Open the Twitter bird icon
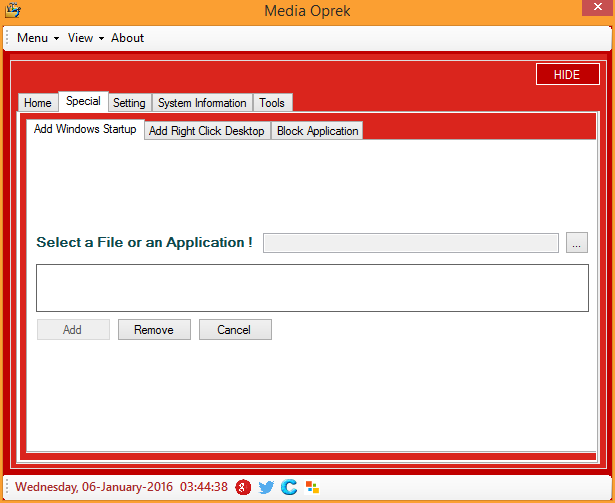615x503 pixels. pyautogui.click(x=266, y=487)
